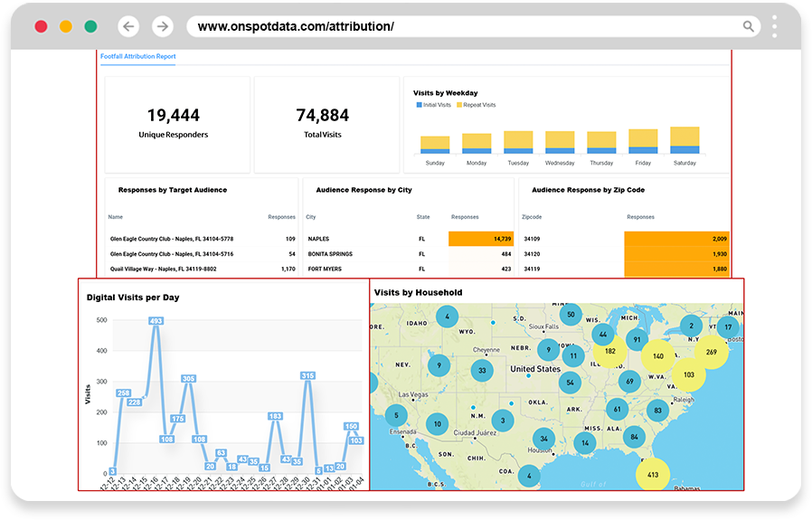812x520 pixels.
Task: Sort the Zipcode column header
Action: click(x=532, y=217)
